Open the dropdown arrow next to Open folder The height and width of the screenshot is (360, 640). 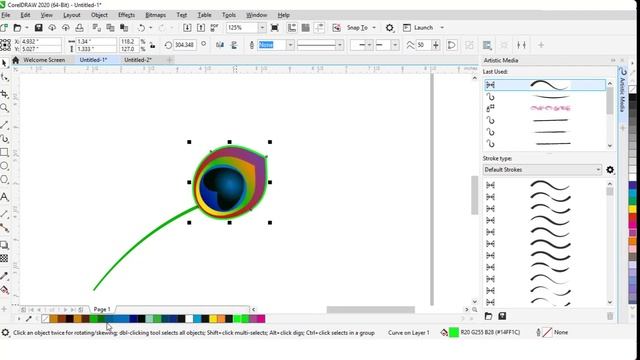[27, 28]
